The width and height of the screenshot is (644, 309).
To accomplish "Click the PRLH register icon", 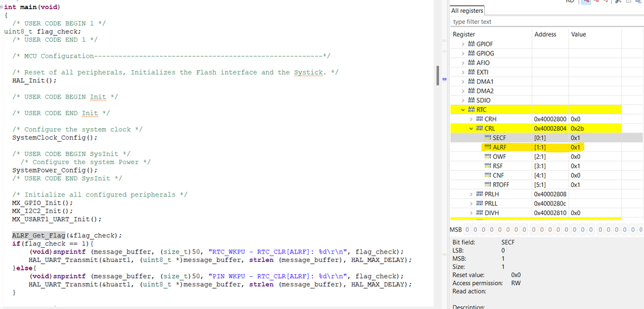I will click(x=480, y=194).
